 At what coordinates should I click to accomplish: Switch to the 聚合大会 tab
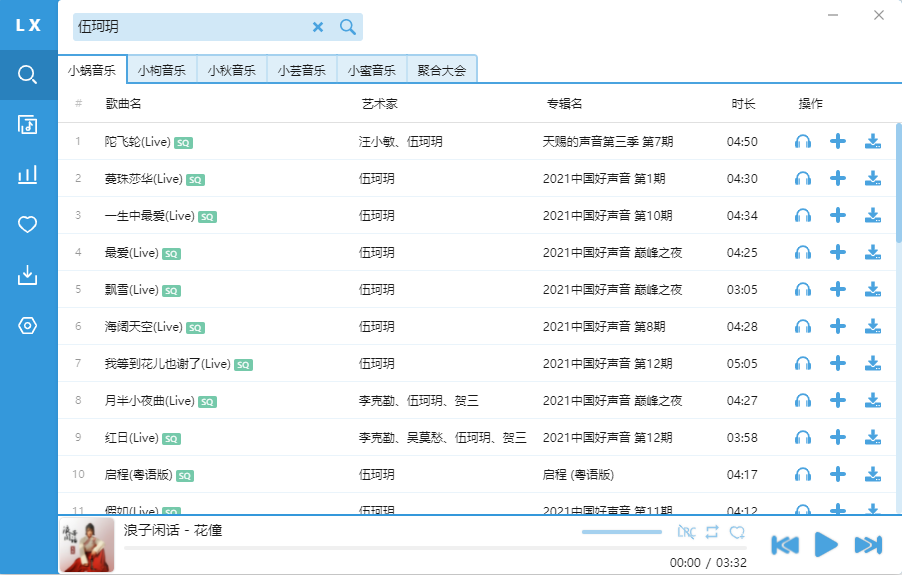click(x=442, y=70)
